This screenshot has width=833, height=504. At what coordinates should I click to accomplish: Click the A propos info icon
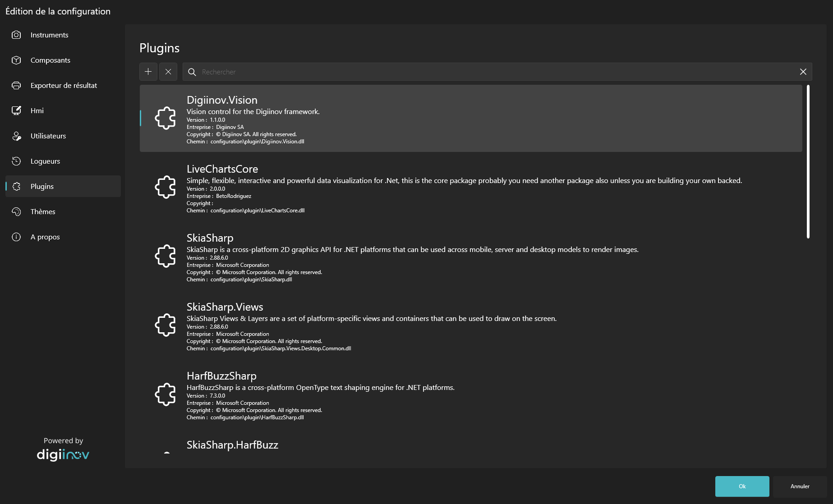coord(16,237)
